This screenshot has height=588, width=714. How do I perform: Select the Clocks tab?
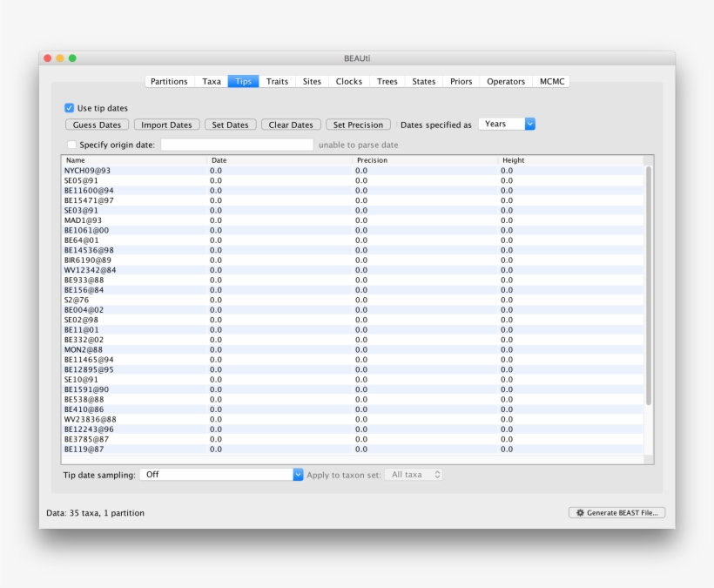click(x=348, y=81)
